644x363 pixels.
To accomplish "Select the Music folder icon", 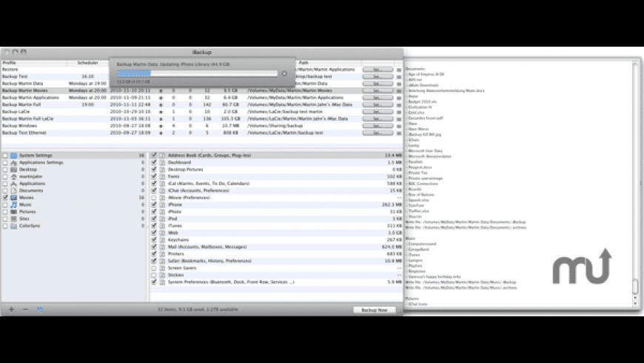I will point(13,204).
